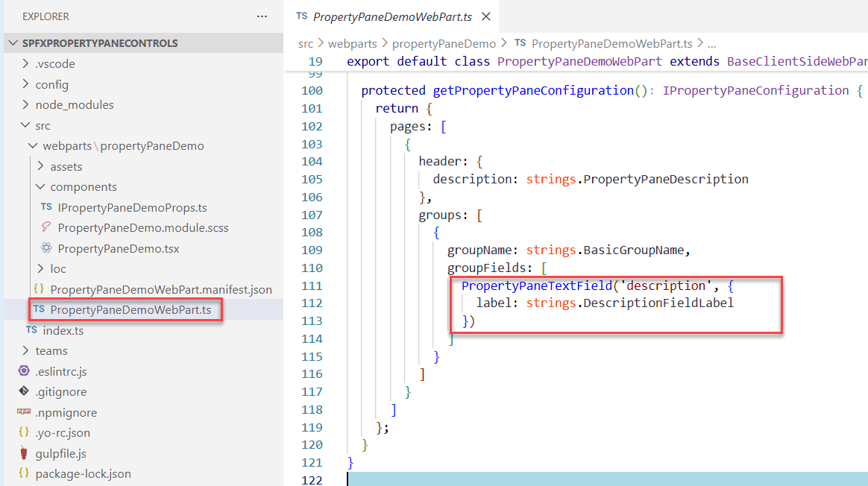This screenshot has height=486, width=868.
Task: Open .eslintrc.js file
Action: 61,371
